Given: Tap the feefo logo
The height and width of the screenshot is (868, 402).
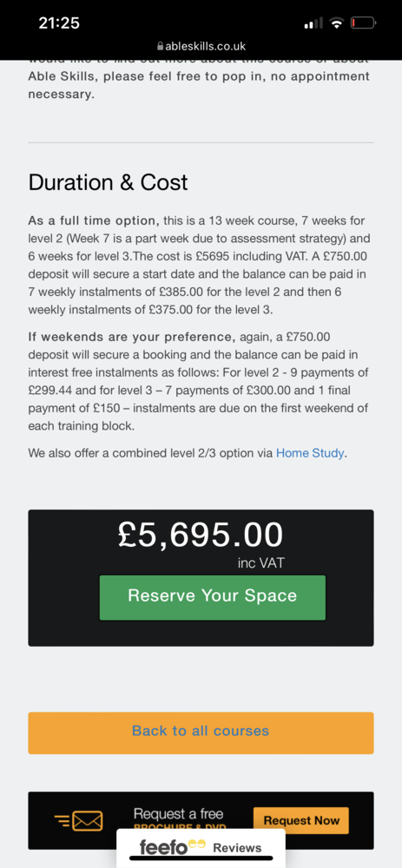Looking at the screenshot, I should click(173, 847).
